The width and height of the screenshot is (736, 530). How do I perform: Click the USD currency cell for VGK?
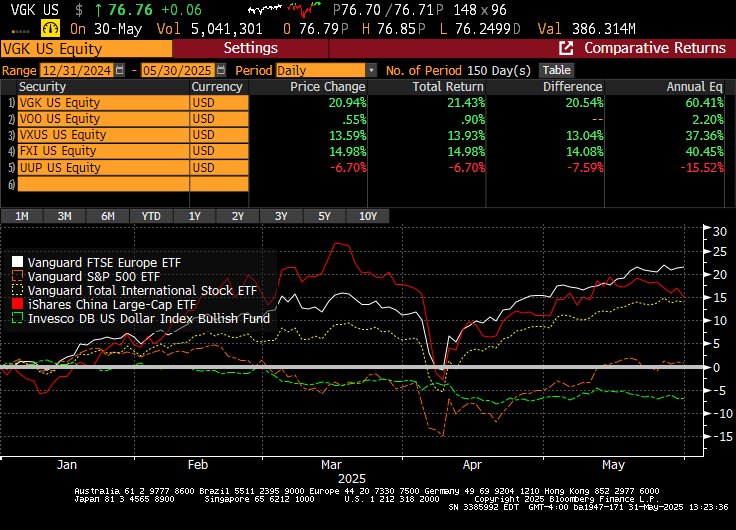click(x=219, y=103)
